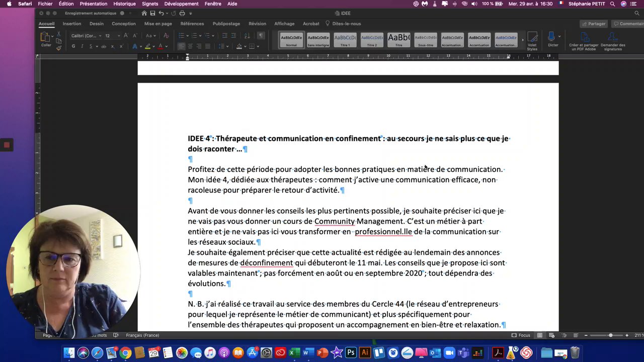Image resolution: width=644 pixels, height=362 pixels.
Task: Click the red font color button
Action: click(160, 46)
